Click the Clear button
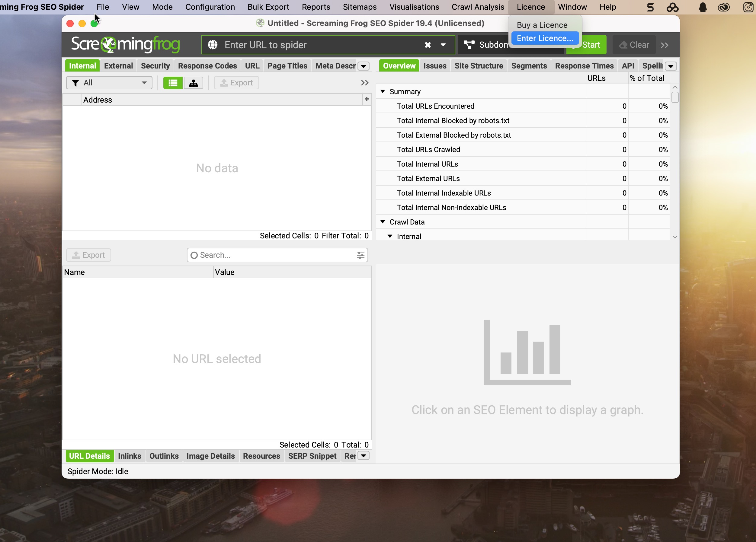Viewport: 756px width, 542px height. [x=634, y=45]
